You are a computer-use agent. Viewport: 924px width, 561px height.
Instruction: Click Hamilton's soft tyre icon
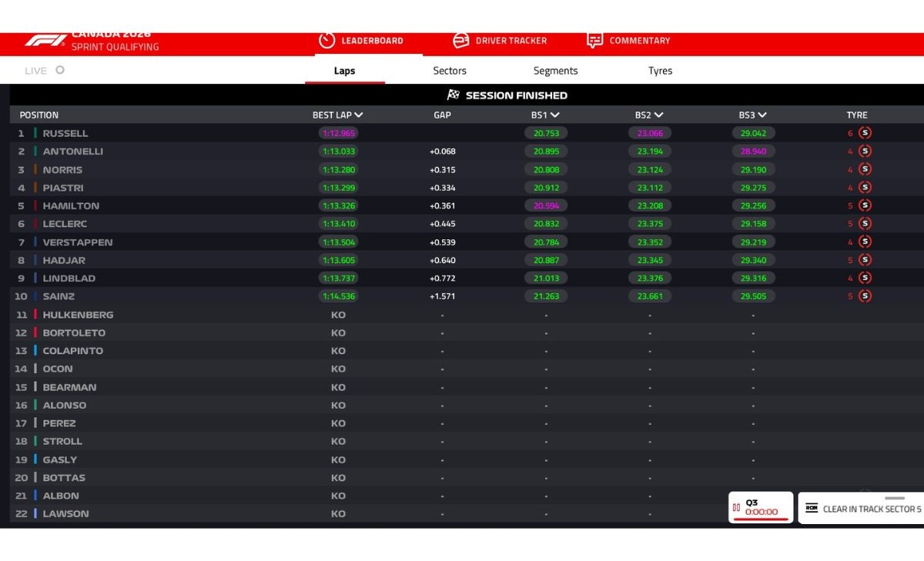(x=865, y=205)
